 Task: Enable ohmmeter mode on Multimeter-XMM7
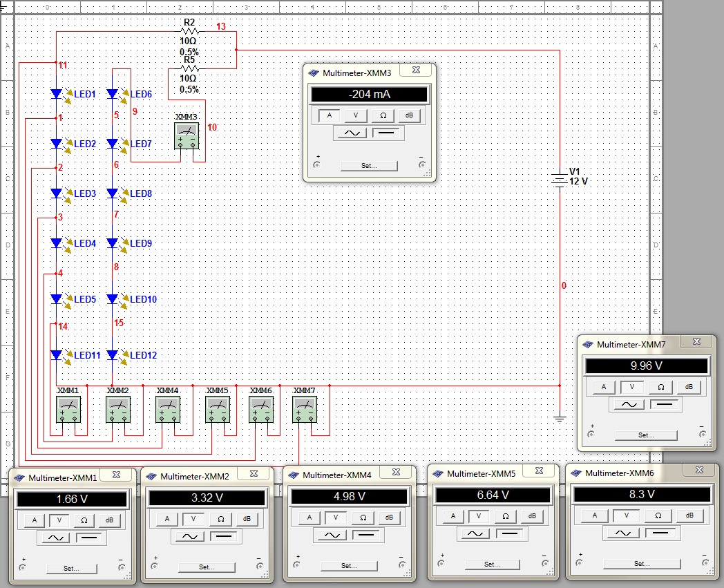pyautogui.click(x=660, y=387)
